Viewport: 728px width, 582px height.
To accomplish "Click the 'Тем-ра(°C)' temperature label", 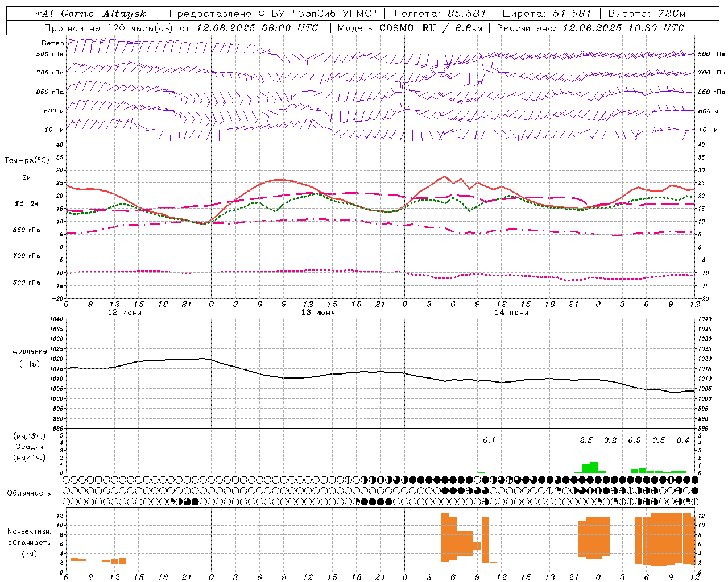I will pyautogui.click(x=27, y=161).
